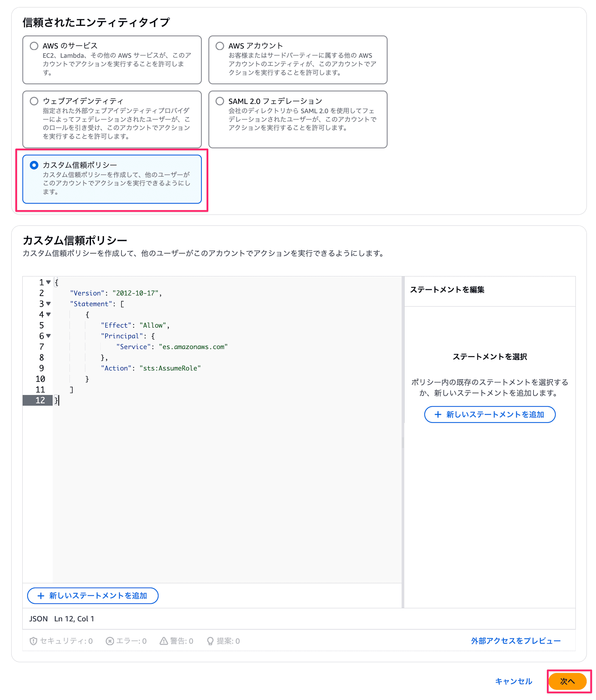The width and height of the screenshot is (596, 700).
Task: Click the "Version" key on line 2
Action: point(87,293)
